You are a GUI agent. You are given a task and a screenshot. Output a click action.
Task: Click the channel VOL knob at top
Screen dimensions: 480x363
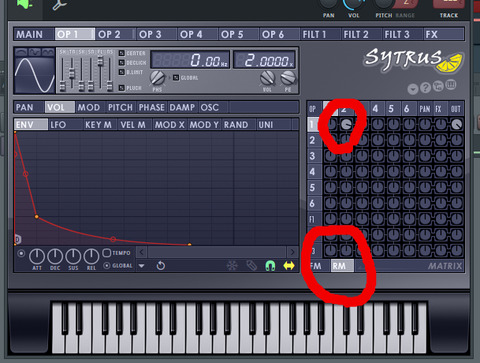coord(354,4)
